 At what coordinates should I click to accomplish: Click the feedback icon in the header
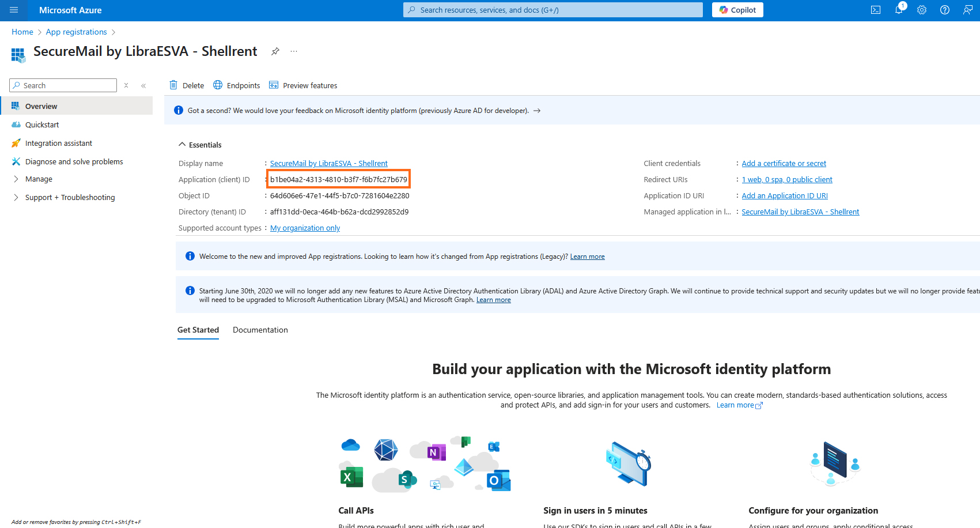coord(968,10)
